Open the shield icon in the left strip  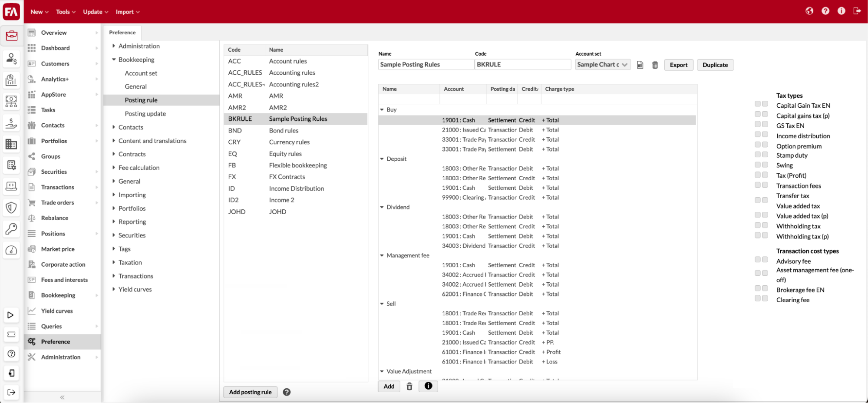click(12, 208)
